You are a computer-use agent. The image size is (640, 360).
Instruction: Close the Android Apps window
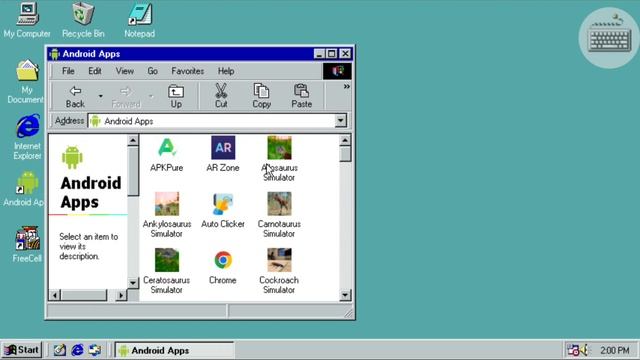(x=345, y=54)
